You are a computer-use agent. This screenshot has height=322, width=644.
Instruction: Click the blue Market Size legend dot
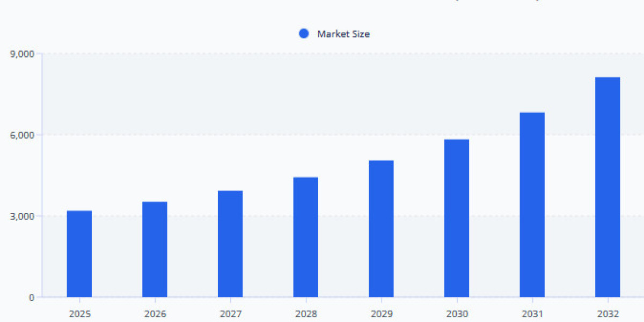[x=304, y=33]
